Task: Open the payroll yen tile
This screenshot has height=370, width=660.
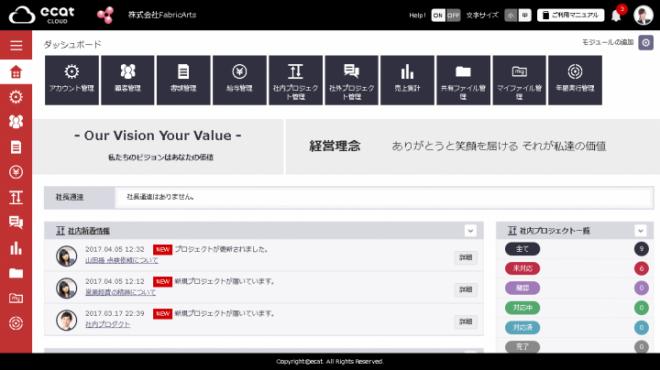Action: (240, 80)
